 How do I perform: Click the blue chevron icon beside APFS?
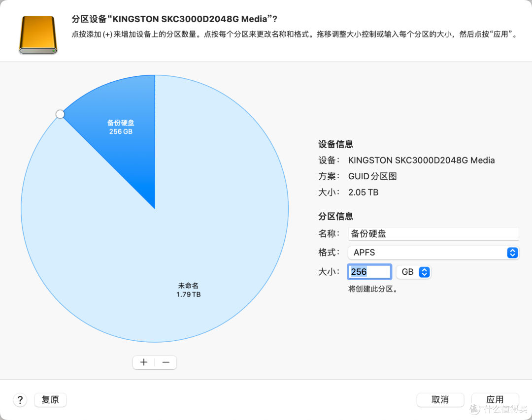point(512,253)
